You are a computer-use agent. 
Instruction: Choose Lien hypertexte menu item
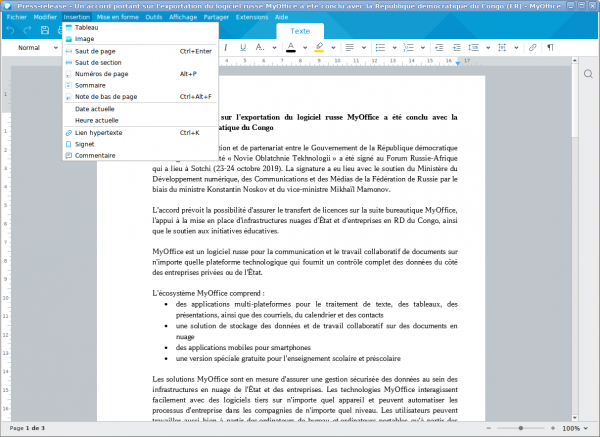(98, 132)
